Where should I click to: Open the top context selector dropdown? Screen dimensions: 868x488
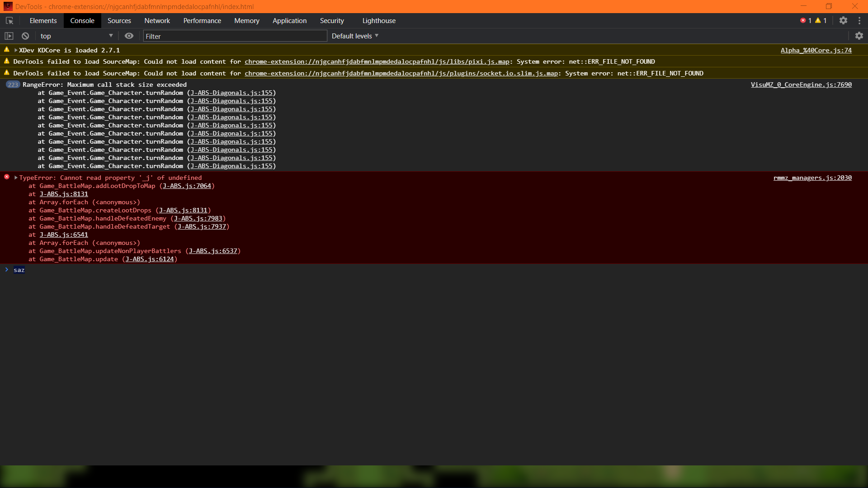pos(76,36)
